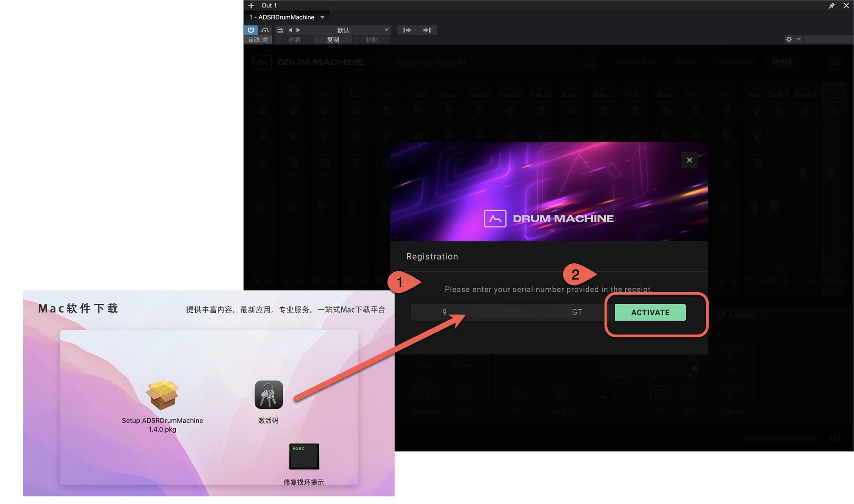Click the Registration heading text

pos(432,257)
